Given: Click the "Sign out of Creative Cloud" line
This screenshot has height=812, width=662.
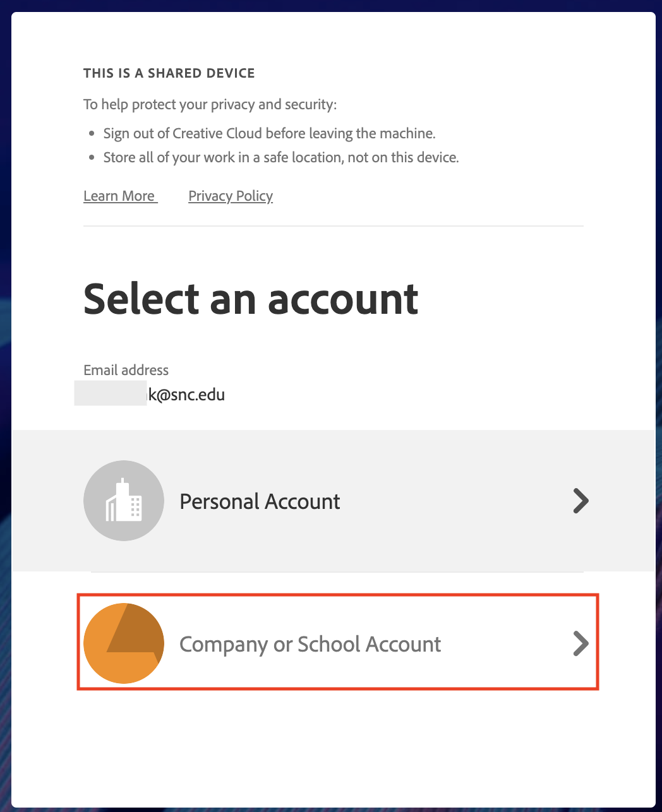Looking at the screenshot, I should coord(269,133).
